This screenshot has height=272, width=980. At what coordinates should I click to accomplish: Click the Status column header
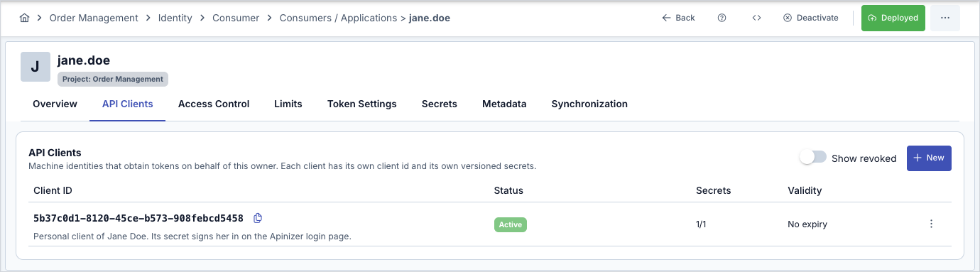[508, 190]
